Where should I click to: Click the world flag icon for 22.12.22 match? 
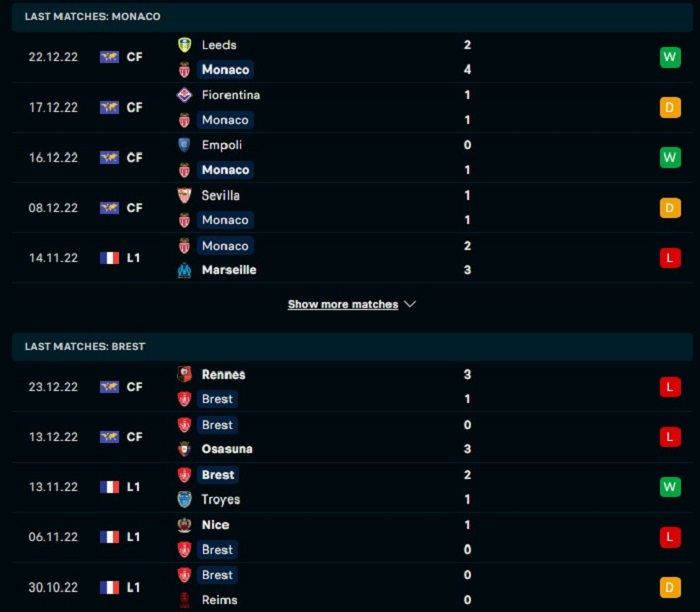pos(109,57)
